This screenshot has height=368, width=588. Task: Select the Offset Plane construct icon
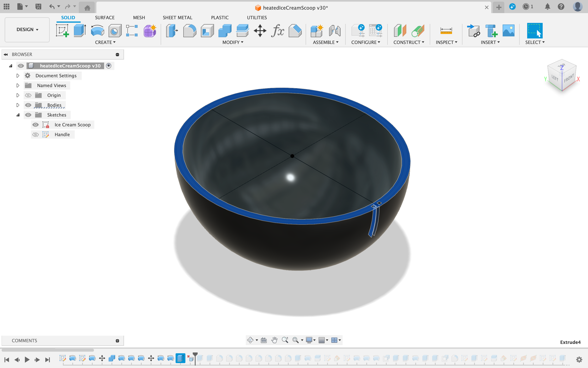[x=400, y=31]
